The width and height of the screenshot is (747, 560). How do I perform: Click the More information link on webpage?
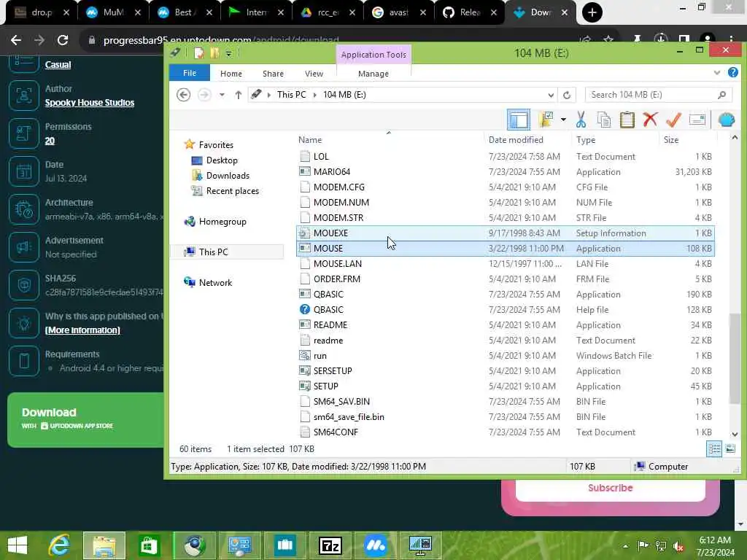82,330
